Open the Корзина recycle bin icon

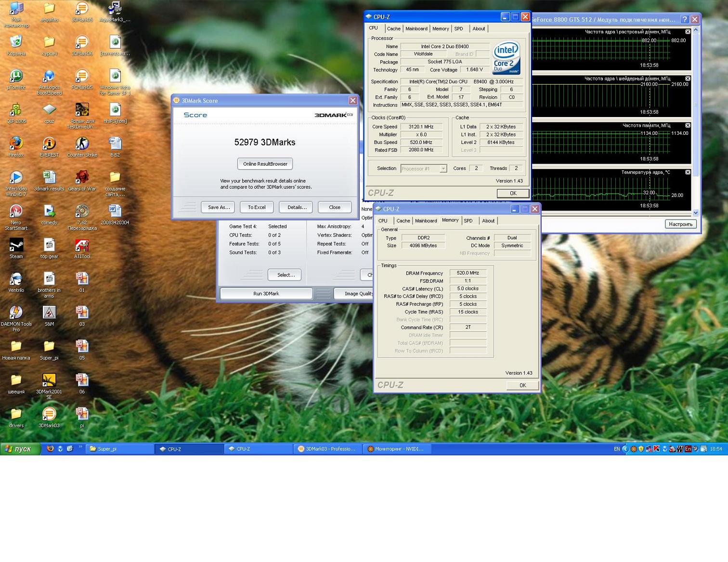(x=16, y=46)
